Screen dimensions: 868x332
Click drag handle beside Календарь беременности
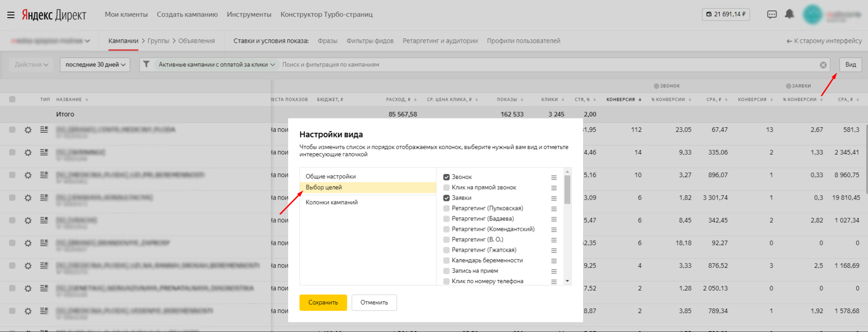coord(554,261)
